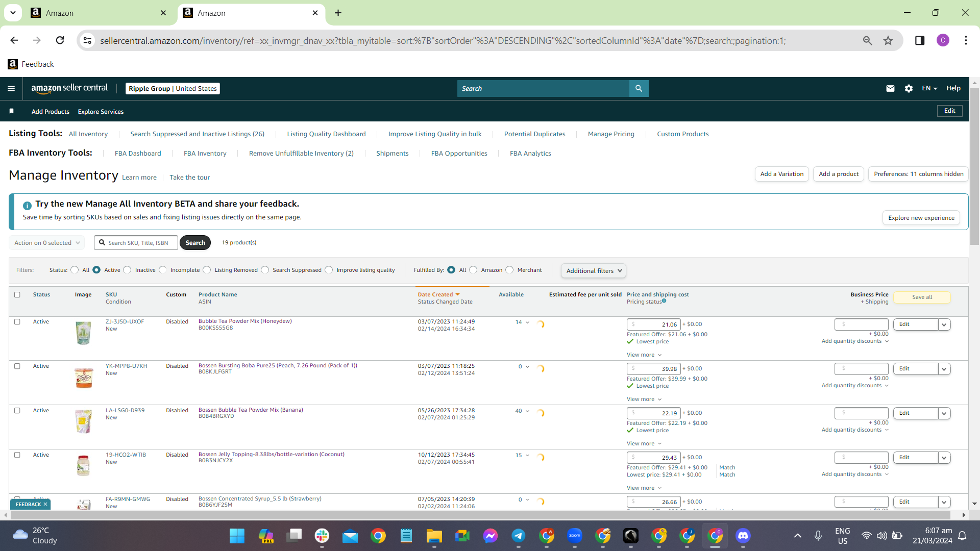Viewport: 980px width, 551px height.
Task: Bookmark this page with star icon
Action: pyautogui.click(x=888, y=40)
